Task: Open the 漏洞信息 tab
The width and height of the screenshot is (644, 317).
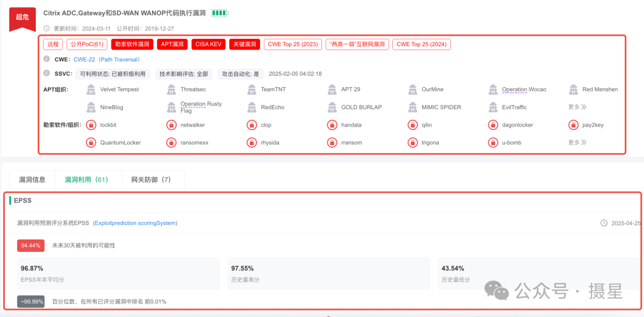Action: pos(32,180)
